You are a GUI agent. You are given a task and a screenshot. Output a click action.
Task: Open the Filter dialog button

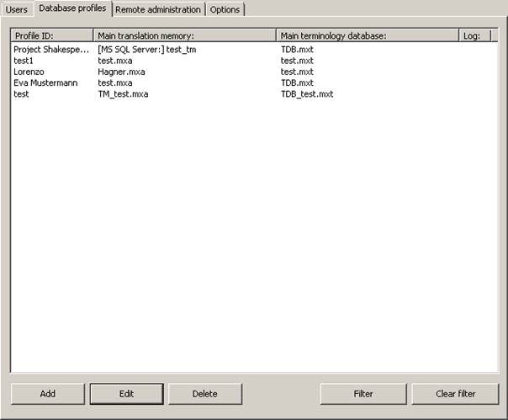363,394
